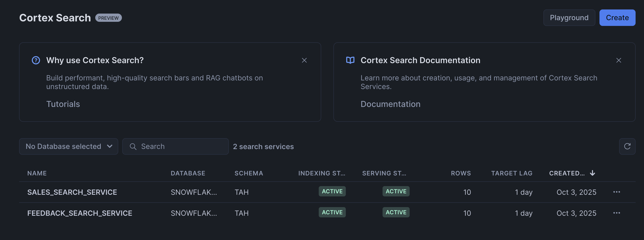Open the Tutorials link
The height and width of the screenshot is (240, 644).
(63, 104)
